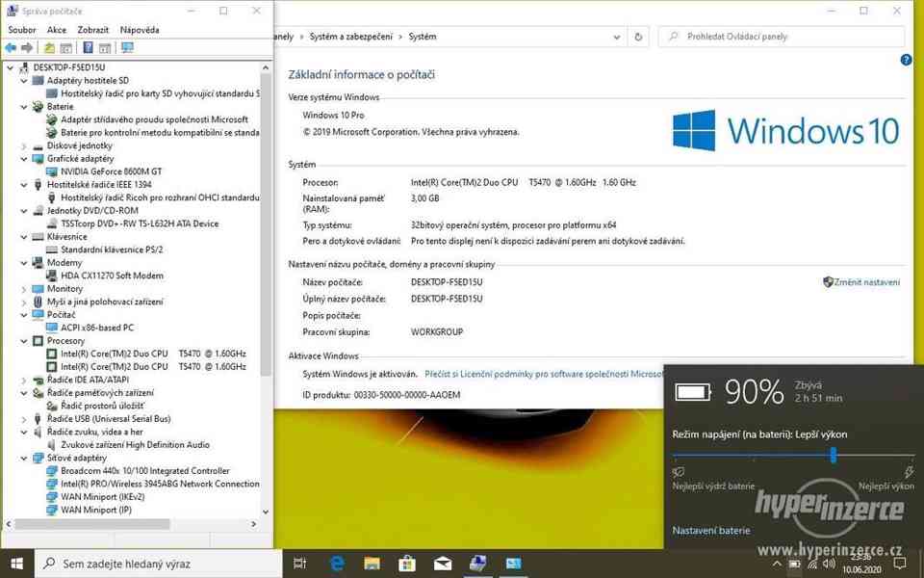Click the Windows Start button

(x=16, y=564)
